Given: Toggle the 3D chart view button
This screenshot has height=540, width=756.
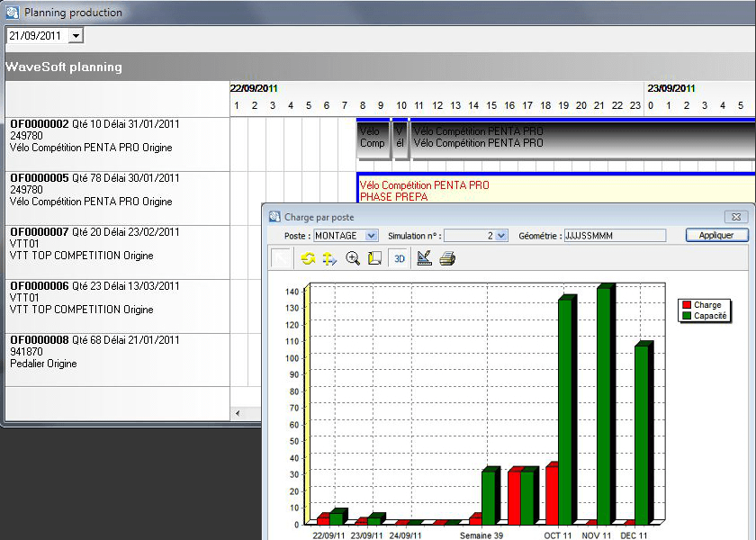Looking at the screenshot, I should point(400,259).
